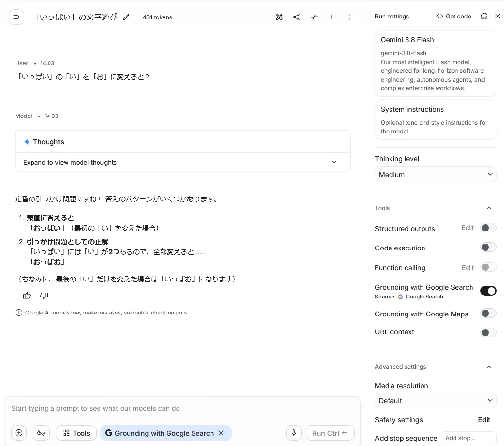Start a new chat with plus icon
The image size is (504, 446).
[x=332, y=17]
